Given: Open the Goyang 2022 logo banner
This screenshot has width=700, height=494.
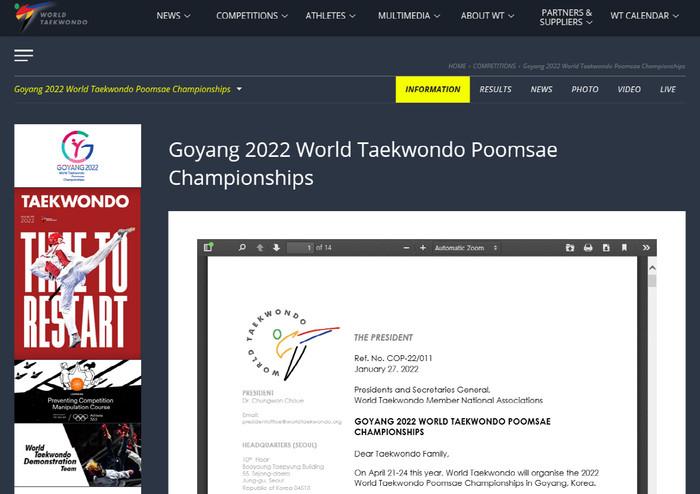Looking at the screenshot, I should pyautogui.click(x=78, y=156).
